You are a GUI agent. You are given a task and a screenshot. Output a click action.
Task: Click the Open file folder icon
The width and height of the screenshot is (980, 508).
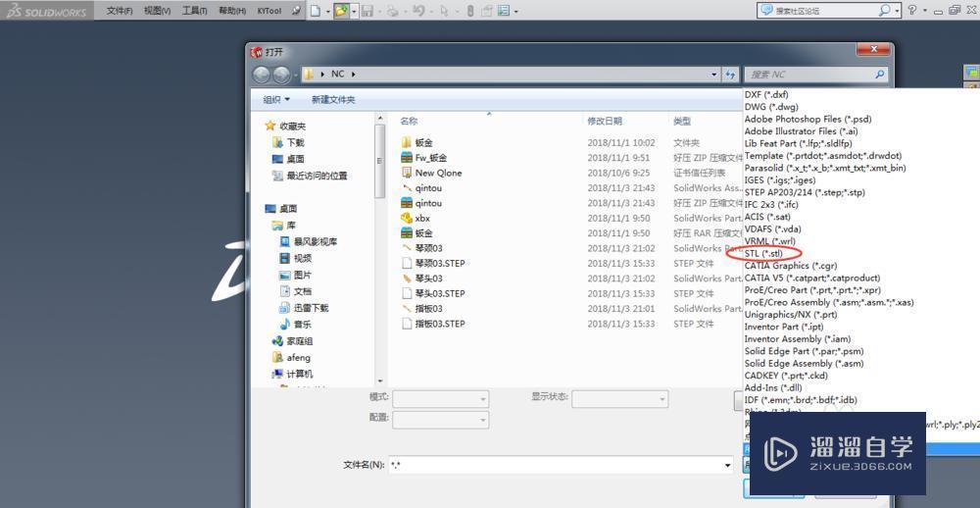click(341, 11)
